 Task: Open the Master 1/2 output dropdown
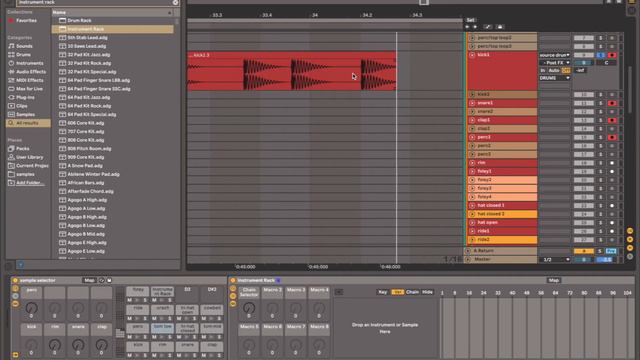pyautogui.click(x=554, y=260)
